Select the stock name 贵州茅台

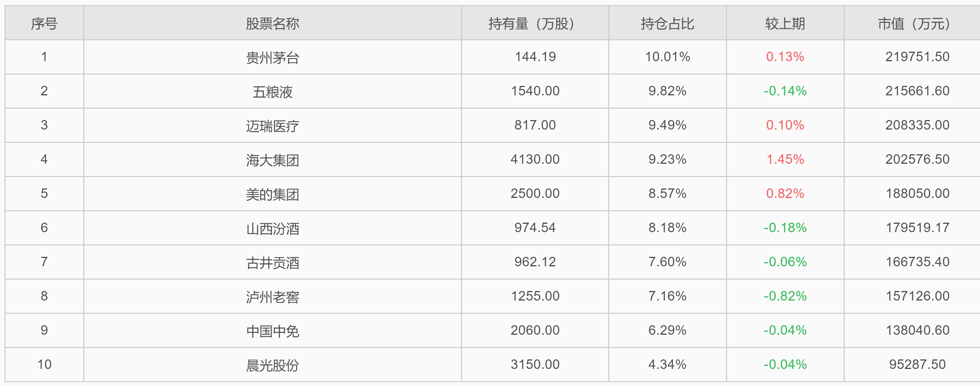click(272, 57)
